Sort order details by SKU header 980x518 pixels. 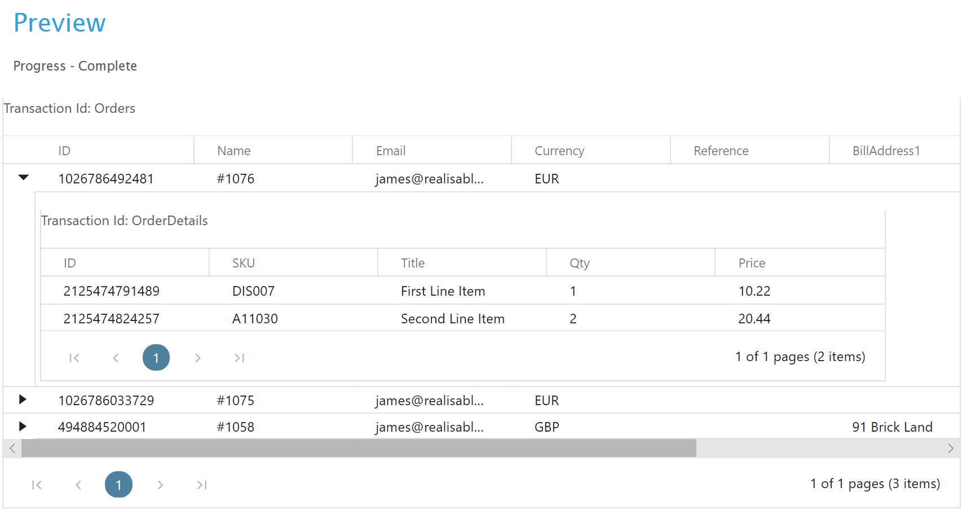244,263
